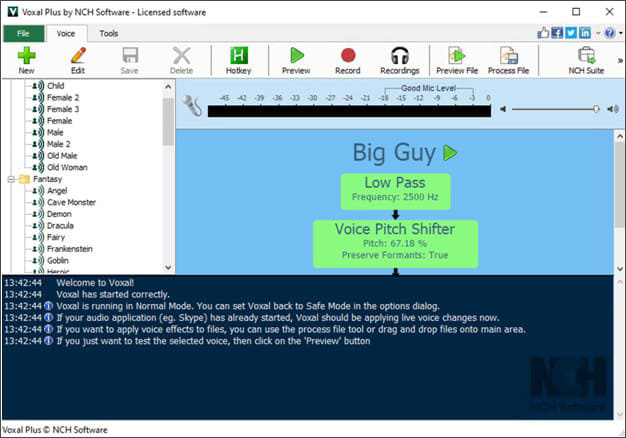The width and height of the screenshot is (626, 438).
Task: Click the 'Voxal has started correctly.' log line
Action: (113, 294)
